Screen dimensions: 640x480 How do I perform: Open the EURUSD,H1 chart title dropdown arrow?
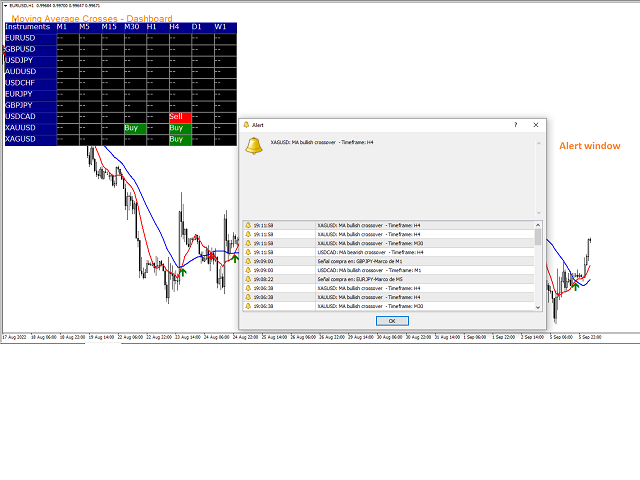[5, 6]
